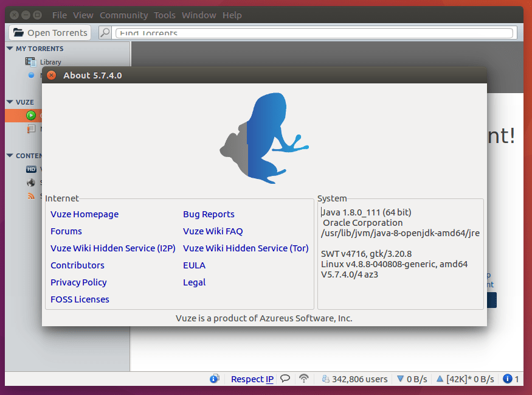Open the EULA link
Screen dimensions: 532x395
click(195, 265)
